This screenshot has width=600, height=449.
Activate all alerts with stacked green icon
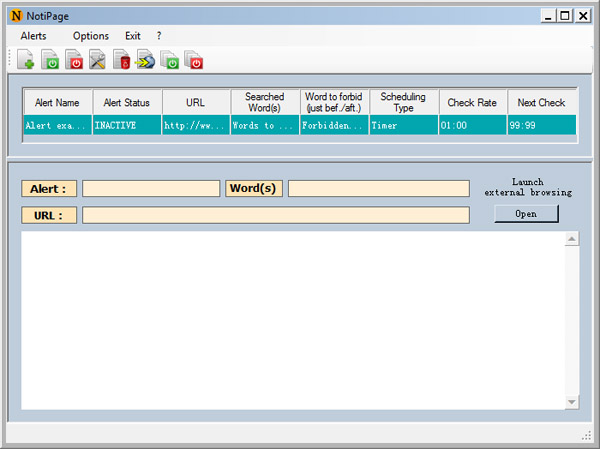[171, 61]
